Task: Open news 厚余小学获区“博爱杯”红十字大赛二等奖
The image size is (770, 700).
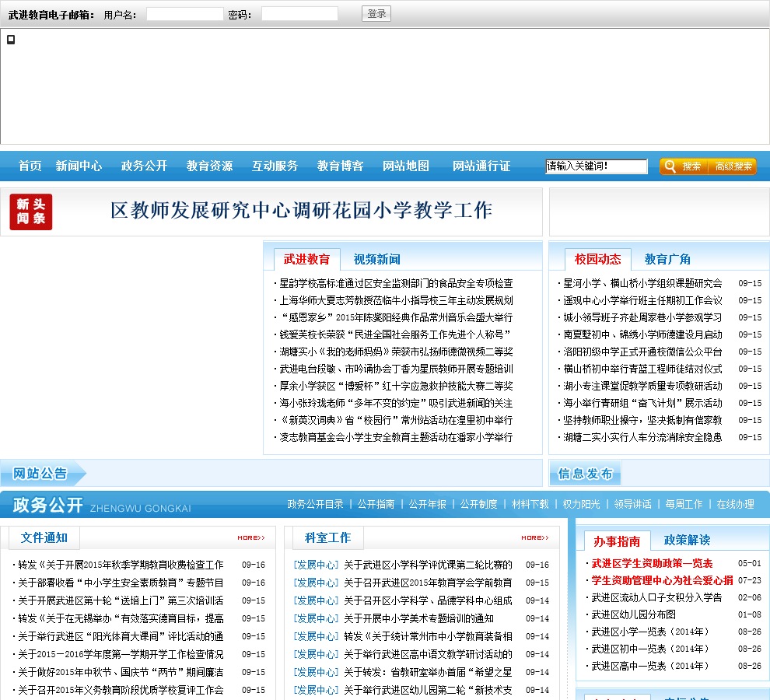Action: point(396,386)
